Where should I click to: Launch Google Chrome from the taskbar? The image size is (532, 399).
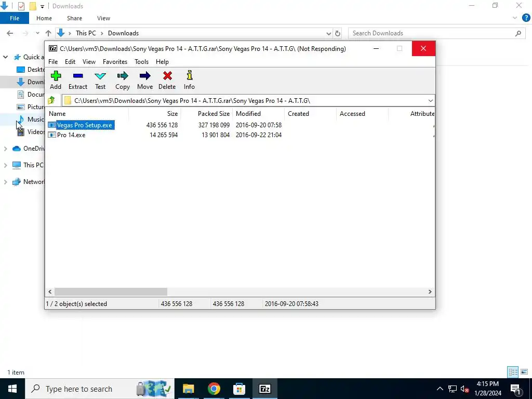coord(214,389)
